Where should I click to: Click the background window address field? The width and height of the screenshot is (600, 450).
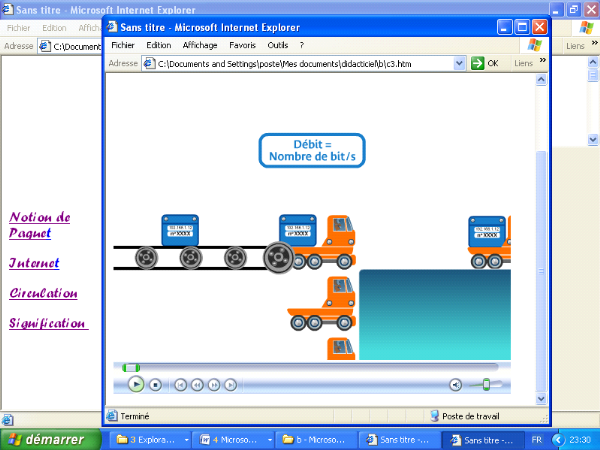70,46
